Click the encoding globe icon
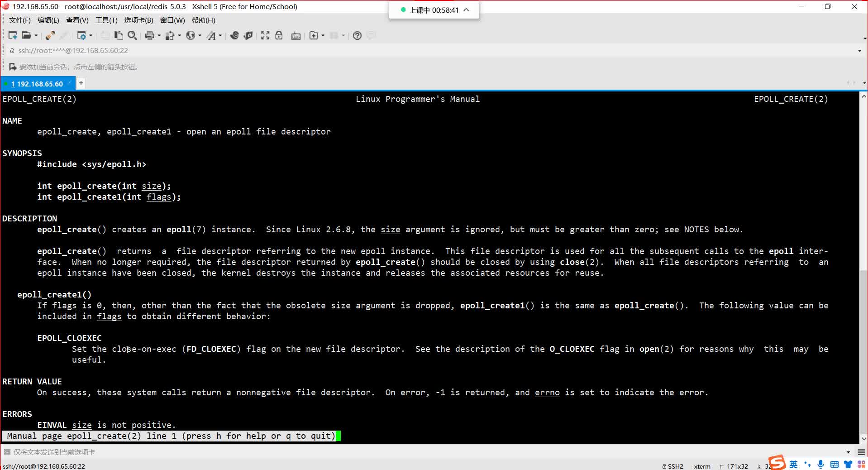868x470 pixels. 191,35
